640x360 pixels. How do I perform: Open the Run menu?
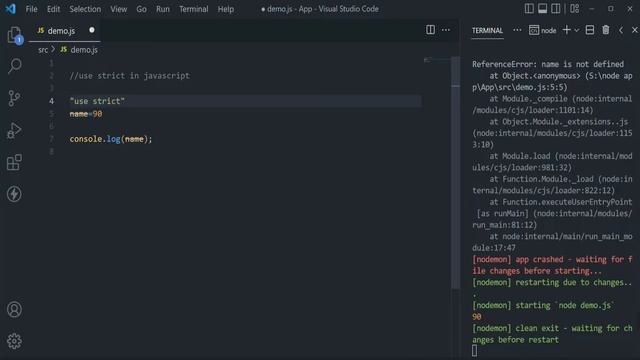point(163,9)
